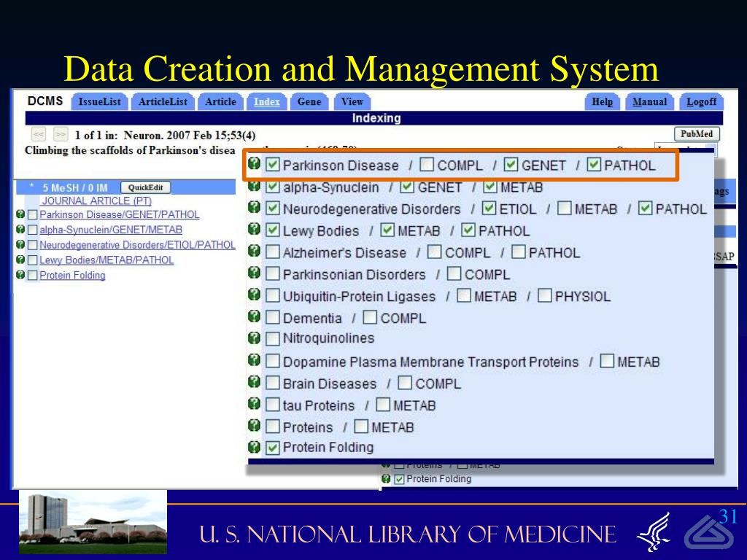747x560 pixels.
Task: Click help icon next to left Protein Folding link
Action: click(x=20, y=275)
